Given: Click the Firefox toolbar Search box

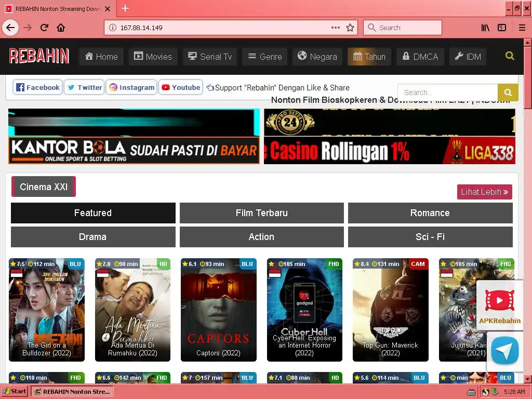Looking at the screenshot, I should pyautogui.click(x=403, y=28).
